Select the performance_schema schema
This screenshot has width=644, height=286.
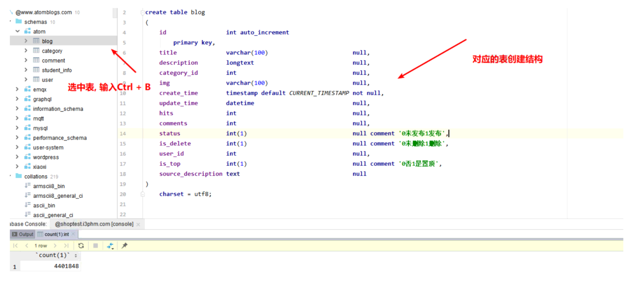(60, 138)
